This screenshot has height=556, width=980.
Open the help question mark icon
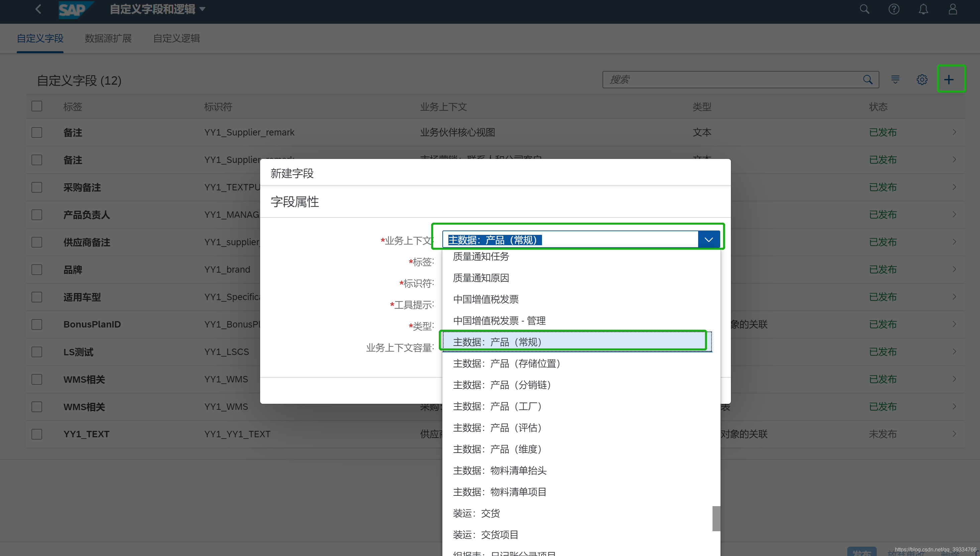point(894,9)
